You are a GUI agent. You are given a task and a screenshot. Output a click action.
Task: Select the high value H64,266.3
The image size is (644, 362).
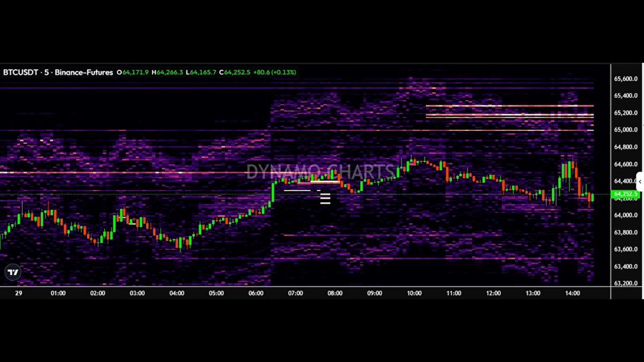point(167,72)
